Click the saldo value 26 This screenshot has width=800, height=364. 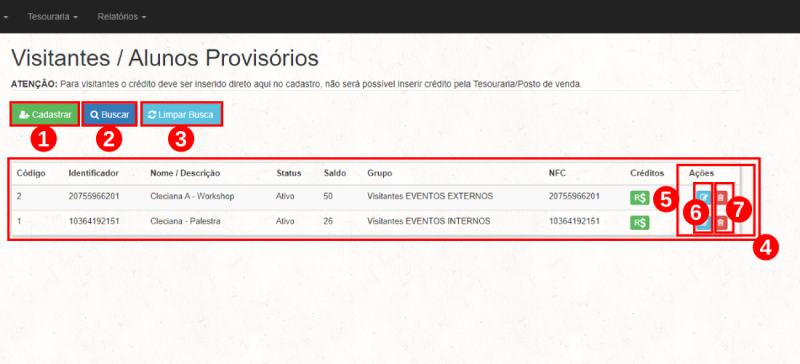click(328, 222)
